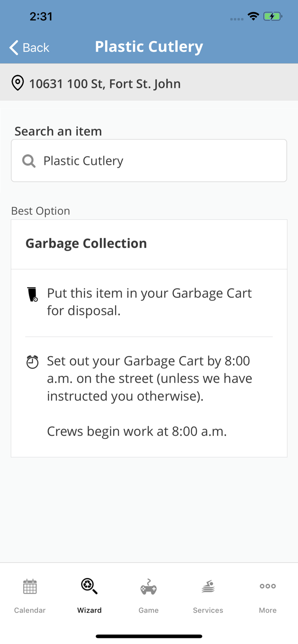
Task: Open the More menu via dots icon
Action: [267, 586]
